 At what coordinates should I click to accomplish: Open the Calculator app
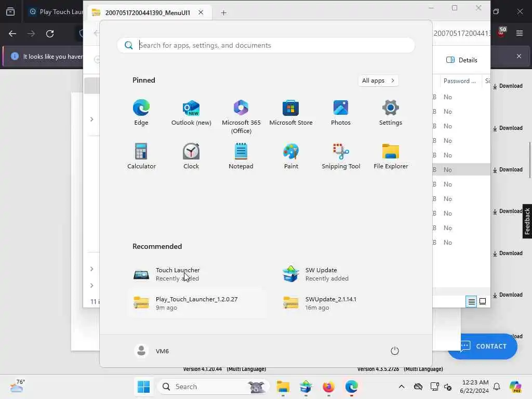(141, 156)
